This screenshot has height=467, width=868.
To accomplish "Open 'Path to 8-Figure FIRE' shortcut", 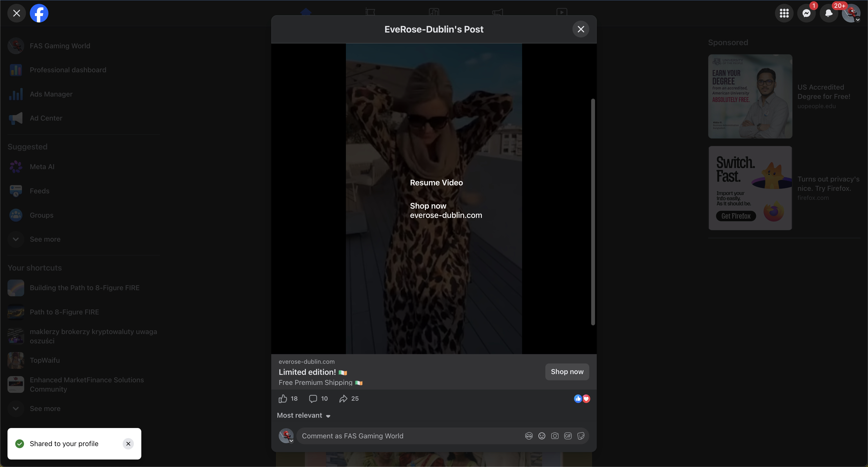I will click(83, 312).
